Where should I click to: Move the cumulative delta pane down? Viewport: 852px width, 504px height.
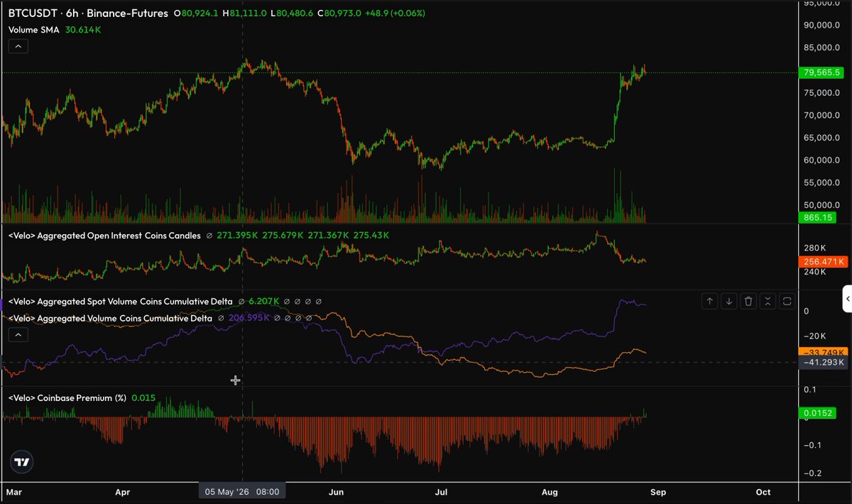click(x=729, y=302)
